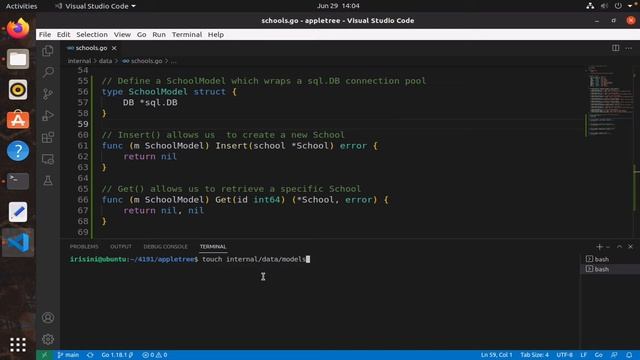Open the File menu

(45, 35)
